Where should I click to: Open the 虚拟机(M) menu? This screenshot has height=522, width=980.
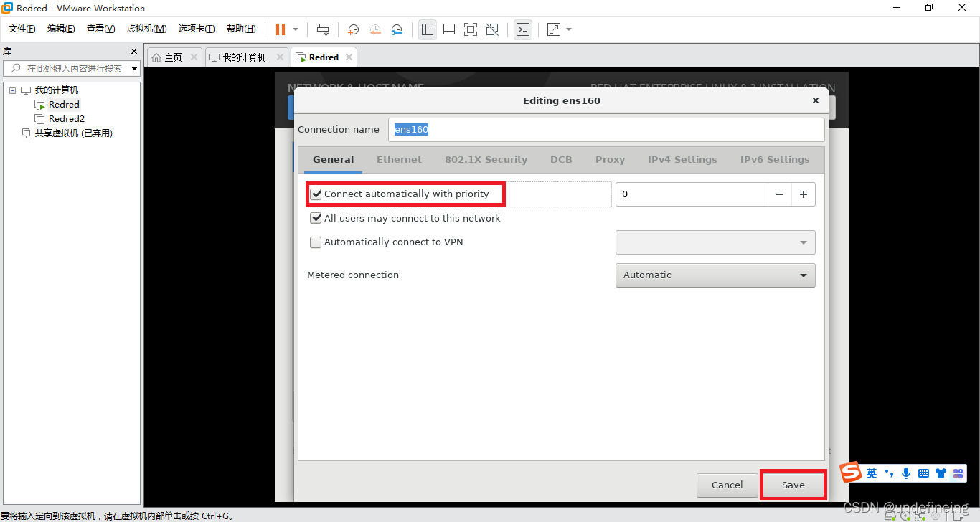point(146,29)
